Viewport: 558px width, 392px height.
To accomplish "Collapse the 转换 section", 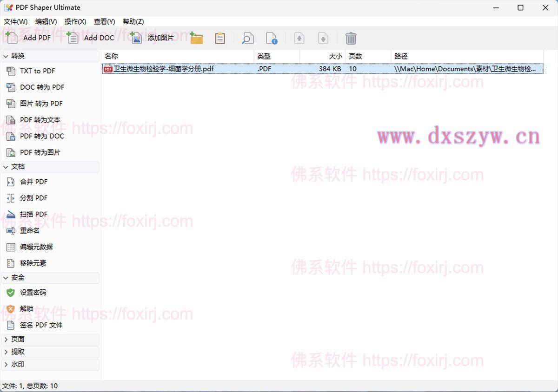I will pyautogui.click(x=50, y=56).
